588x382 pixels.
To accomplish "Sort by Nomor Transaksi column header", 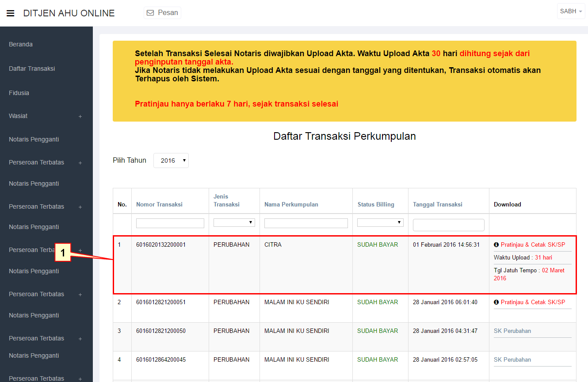I will pyautogui.click(x=159, y=204).
